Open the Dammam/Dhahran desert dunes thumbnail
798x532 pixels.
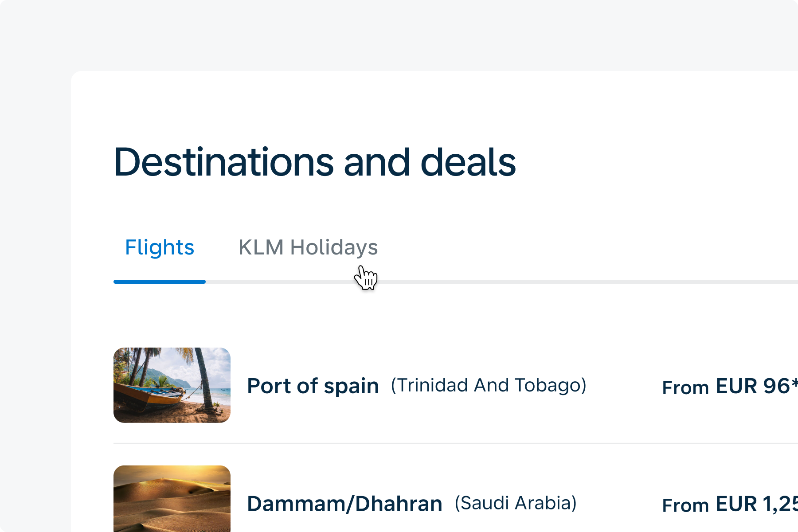(172, 499)
